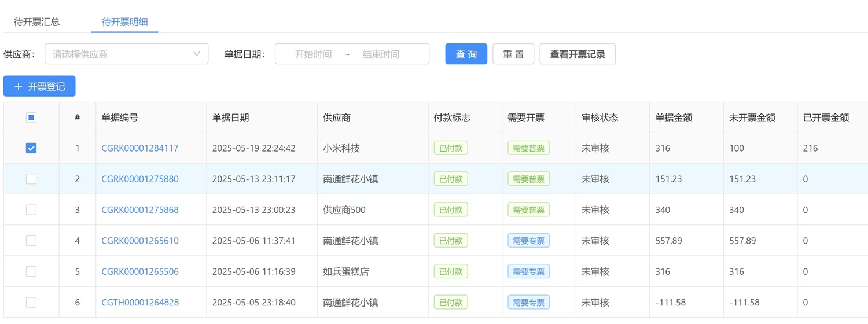Click the -111.58 document amount in row 6
Image resolution: width=868 pixels, height=324 pixels.
coord(670,302)
